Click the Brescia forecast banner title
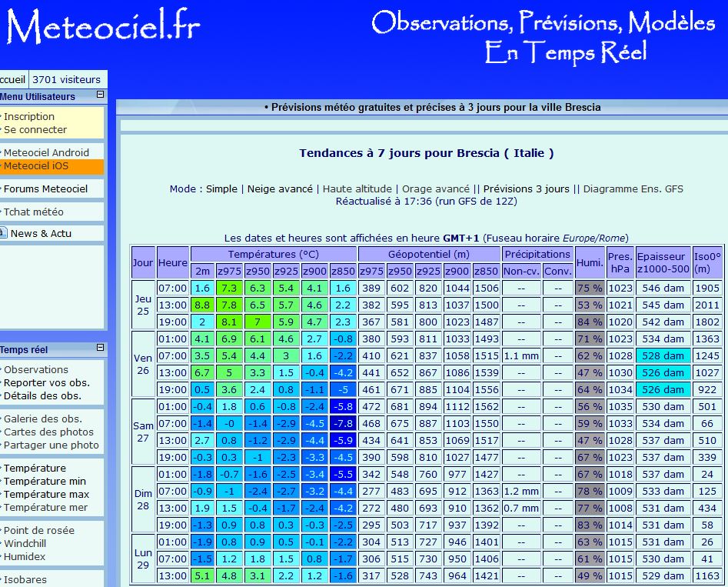This screenshot has height=587, width=728. pos(432,108)
